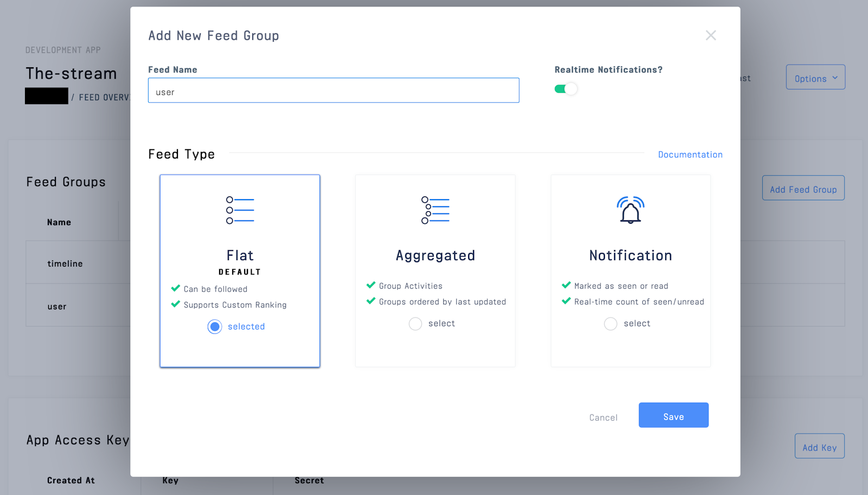Click the checkmark next to Group Activities

[x=372, y=285]
